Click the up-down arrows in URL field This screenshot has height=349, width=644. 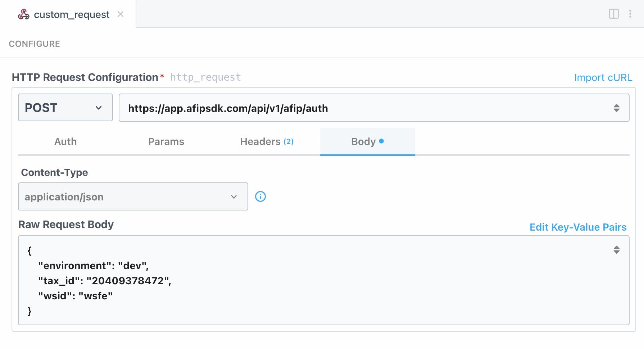pos(616,108)
